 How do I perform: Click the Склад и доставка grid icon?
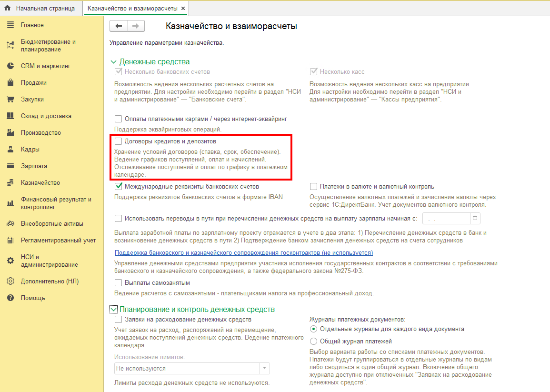click(x=10, y=116)
